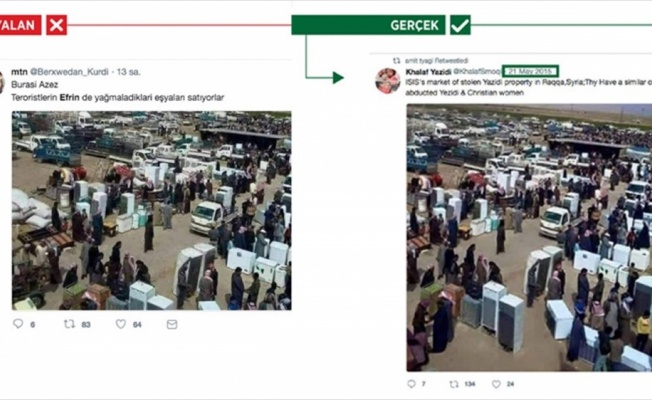Viewport: 652px width, 400px height.
Task: Retweet the Khalaf Yazidi tweet
Action: (x=454, y=384)
